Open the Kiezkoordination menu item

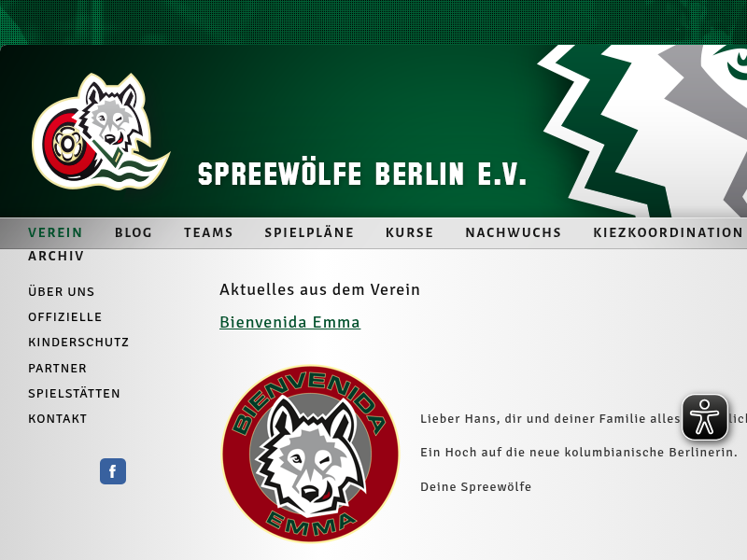[668, 232]
